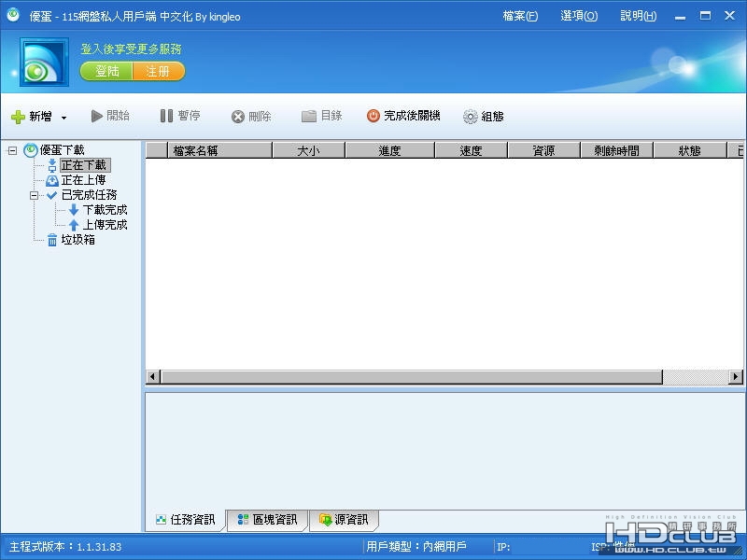This screenshot has width=747, height=560.
Task: Click 用戶類型：內網用戶 status text
Action: 416,547
